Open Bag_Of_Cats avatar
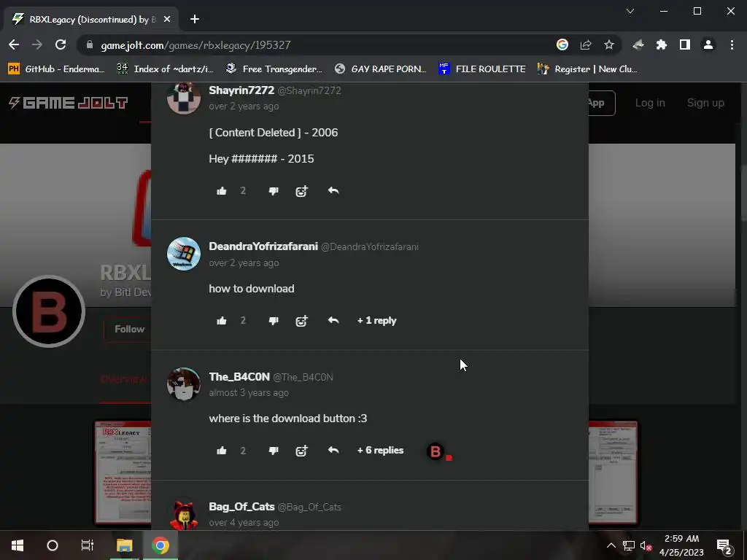747x560 pixels. click(x=183, y=514)
